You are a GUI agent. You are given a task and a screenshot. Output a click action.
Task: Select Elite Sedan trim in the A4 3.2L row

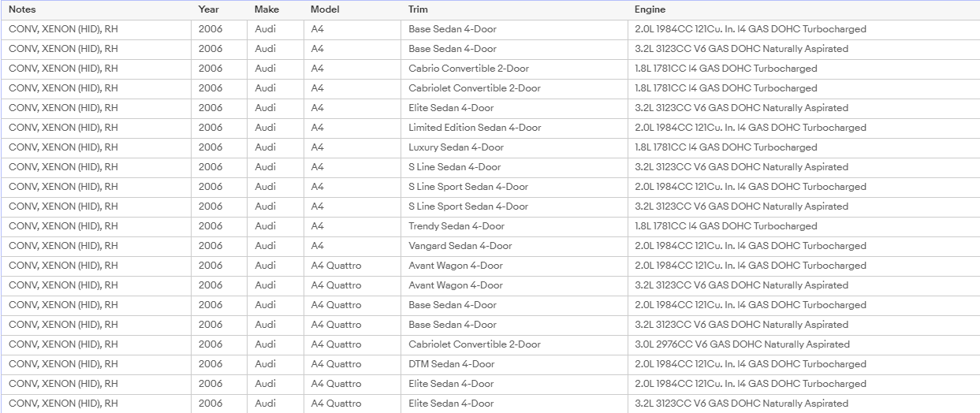[x=514, y=108]
